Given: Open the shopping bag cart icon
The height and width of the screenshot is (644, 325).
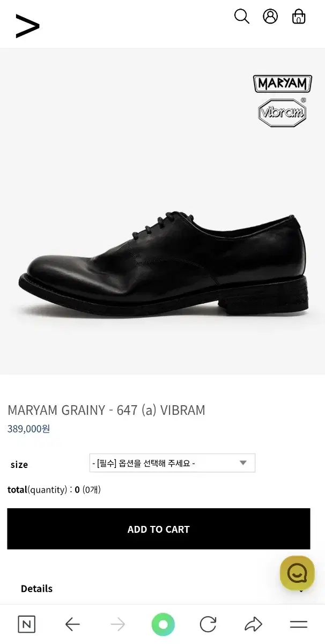Looking at the screenshot, I should tap(299, 17).
